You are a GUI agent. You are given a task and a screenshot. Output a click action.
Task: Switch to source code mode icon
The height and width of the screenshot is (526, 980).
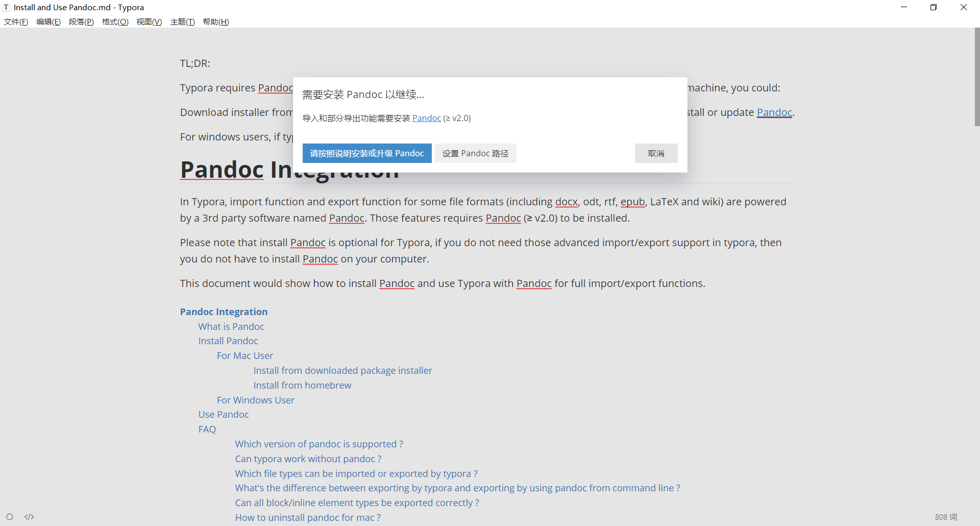point(29,517)
